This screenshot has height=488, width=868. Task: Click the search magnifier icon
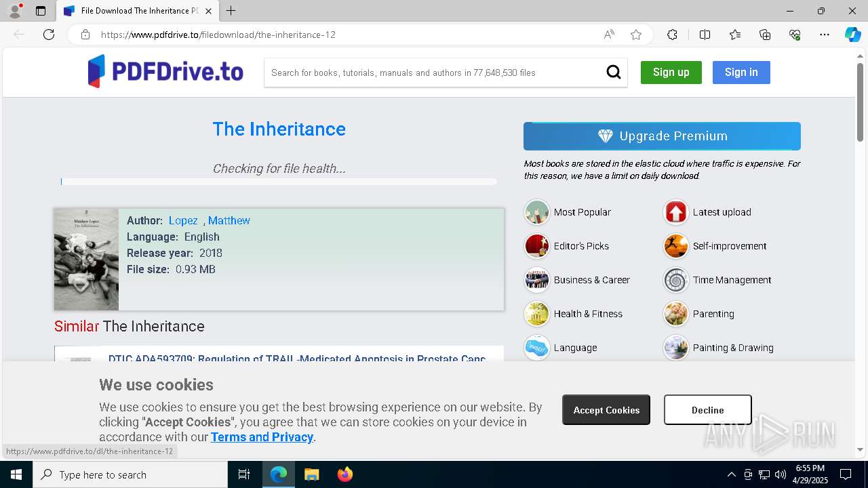(614, 73)
